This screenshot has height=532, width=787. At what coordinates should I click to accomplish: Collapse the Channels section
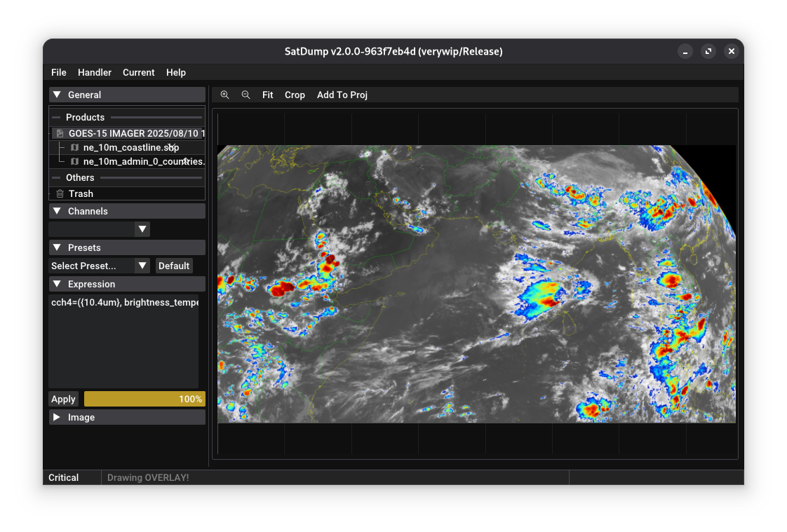click(x=57, y=211)
